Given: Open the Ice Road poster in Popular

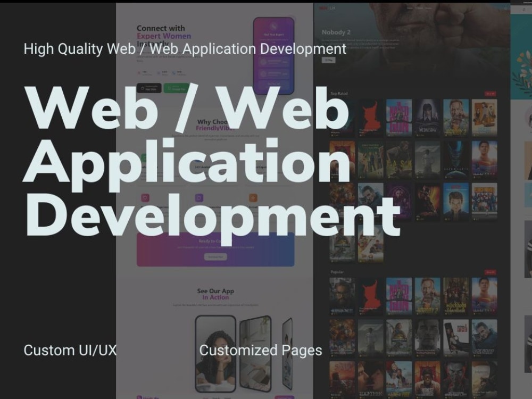Looking at the screenshot, I should [485, 338].
